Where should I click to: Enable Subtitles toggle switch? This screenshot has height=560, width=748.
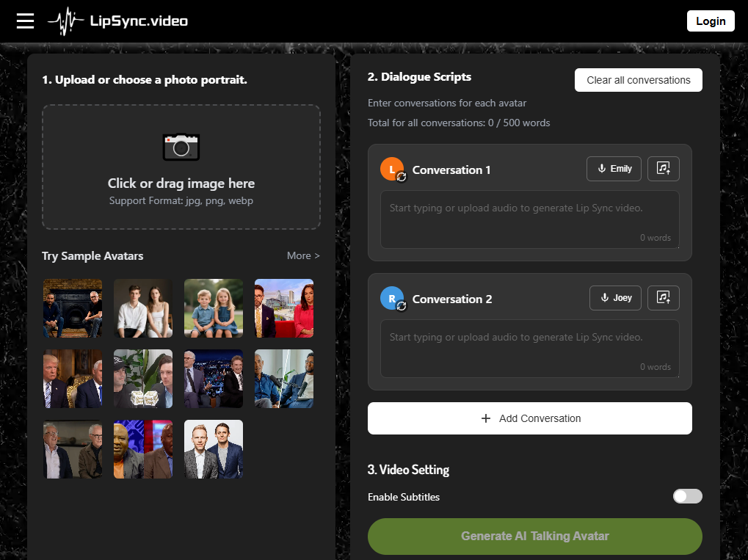[x=687, y=497]
